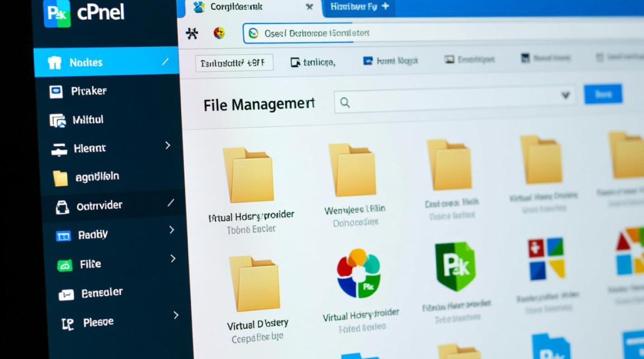Viewport: 644px width, 359px height.
Task: Expand the Raobly sidebar chevron
Action: (x=172, y=230)
